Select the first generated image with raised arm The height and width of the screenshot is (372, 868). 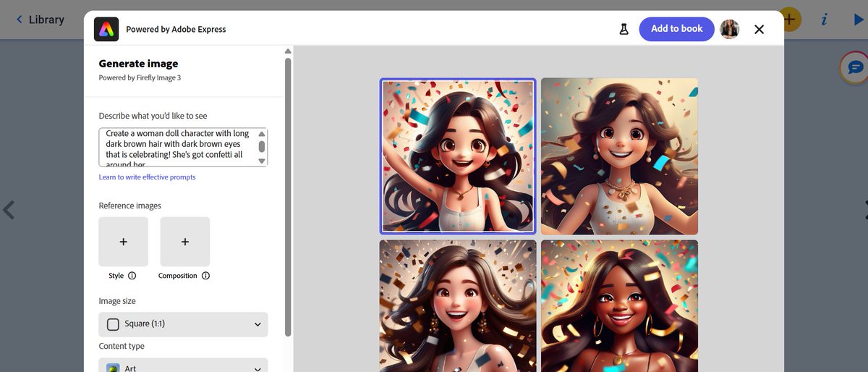point(458,156)
